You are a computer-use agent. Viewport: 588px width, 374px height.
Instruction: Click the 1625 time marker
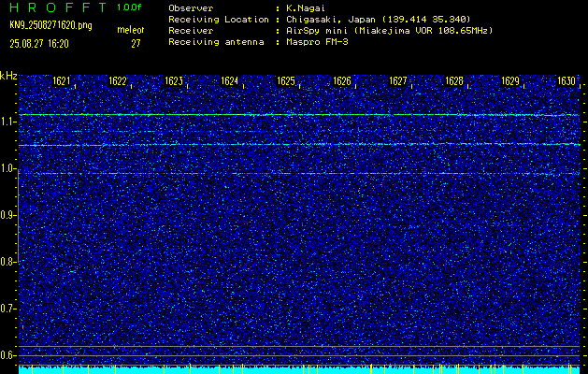(x=286, y=80)
